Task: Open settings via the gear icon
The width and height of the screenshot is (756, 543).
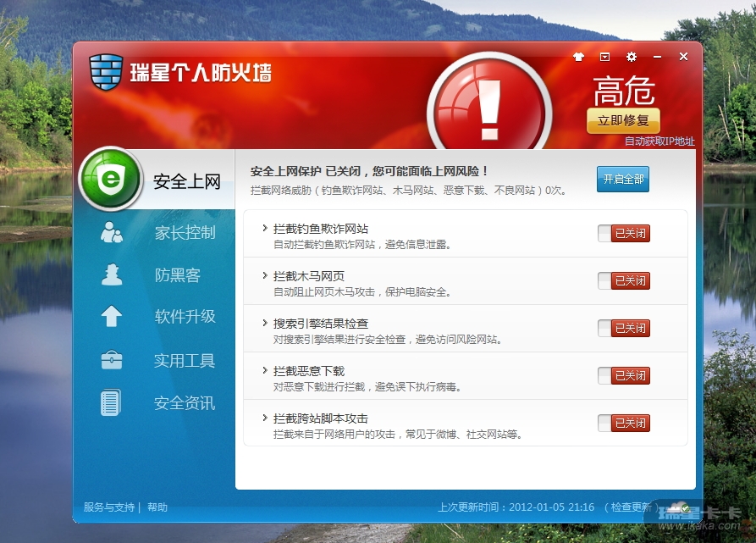Action: [x=631, y=57]
